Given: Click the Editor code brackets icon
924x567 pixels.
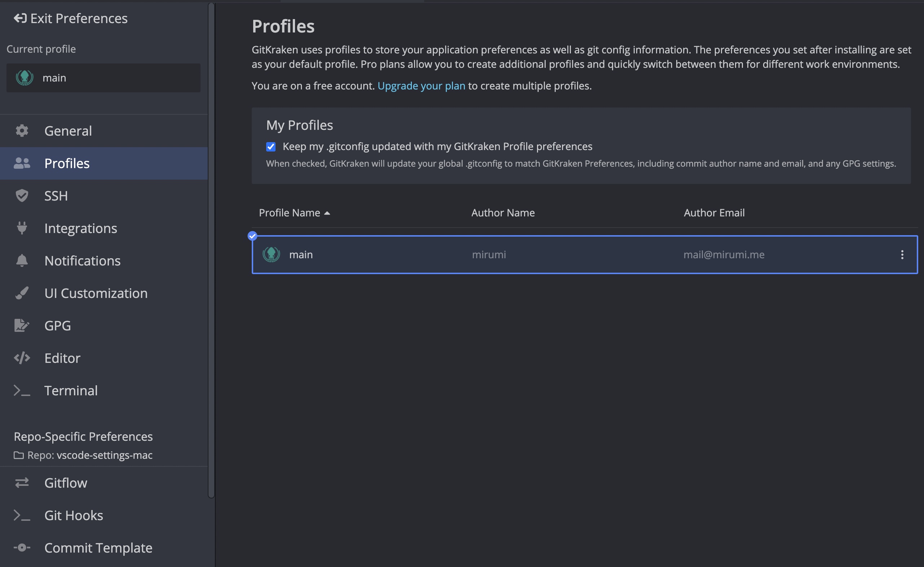Looking at the screenshot, I should click(22, 358).
